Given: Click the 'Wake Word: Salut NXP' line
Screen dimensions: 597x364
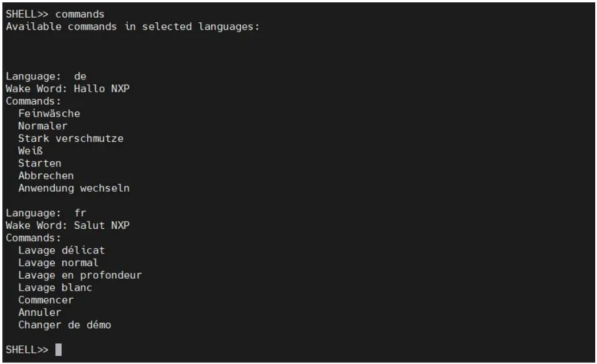Looking at the screenshot, I should tap(68, 226).
